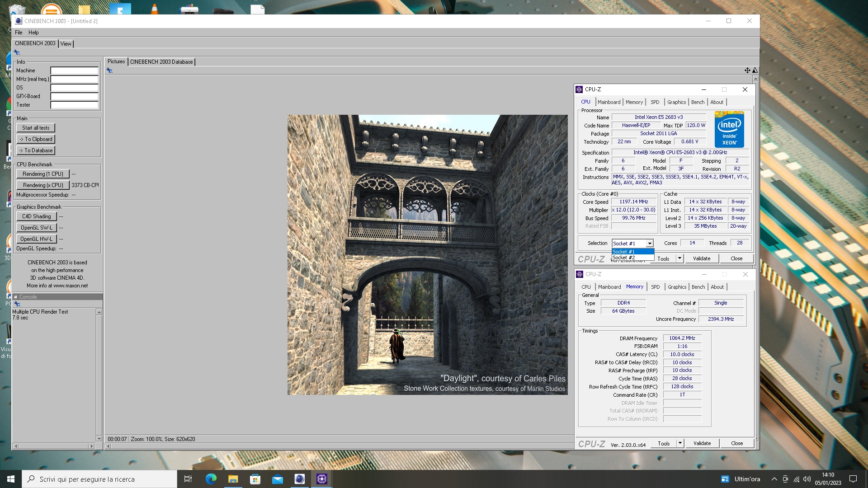Open the Selection socket combo box arrow
This screenshot has width=868, height=488.
(x=650, y=244)
